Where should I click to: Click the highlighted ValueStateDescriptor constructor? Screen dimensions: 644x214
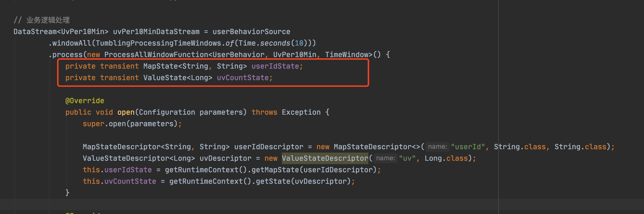pos(325,158)
